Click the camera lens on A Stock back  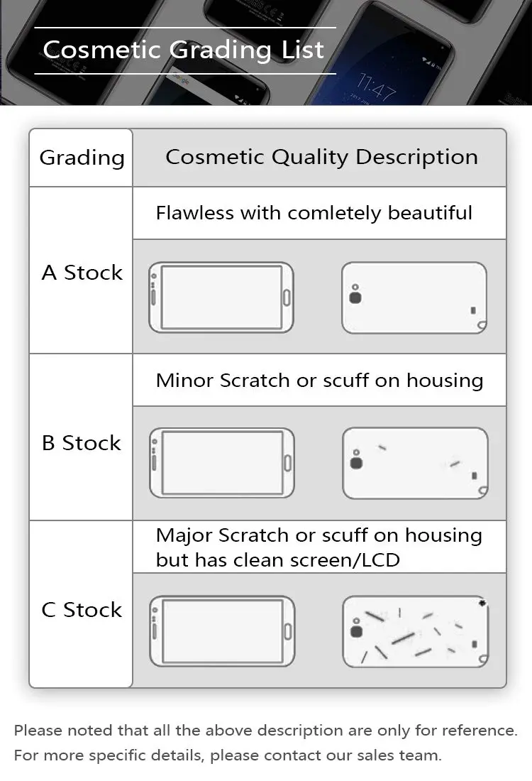point(355,298)
